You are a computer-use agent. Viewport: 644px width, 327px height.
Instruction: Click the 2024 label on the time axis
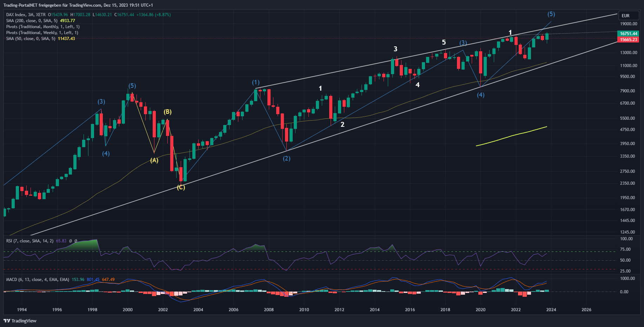coord(551,310)
